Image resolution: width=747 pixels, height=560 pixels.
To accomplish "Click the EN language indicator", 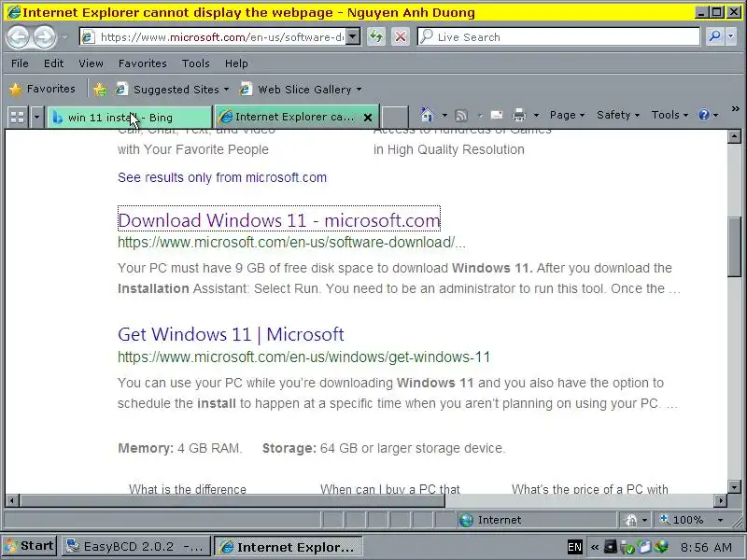I will [x=574, y=547].
